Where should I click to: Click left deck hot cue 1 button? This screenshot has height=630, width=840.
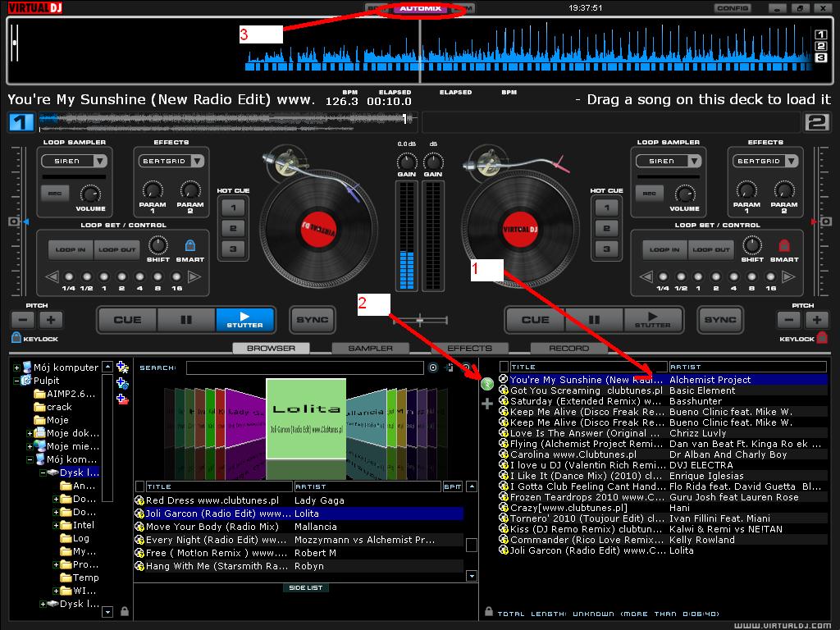[x=233, y=208]
